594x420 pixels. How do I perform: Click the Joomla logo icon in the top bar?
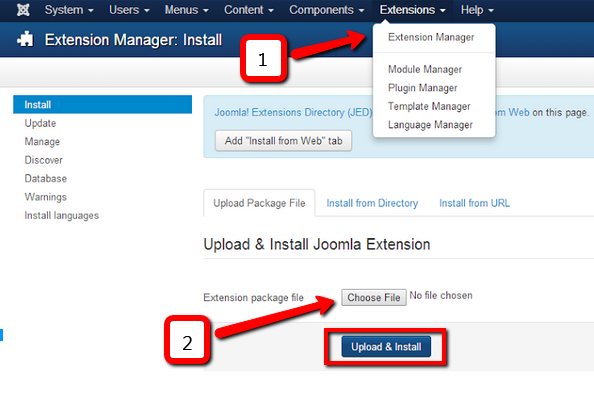[x=23, y=10]
